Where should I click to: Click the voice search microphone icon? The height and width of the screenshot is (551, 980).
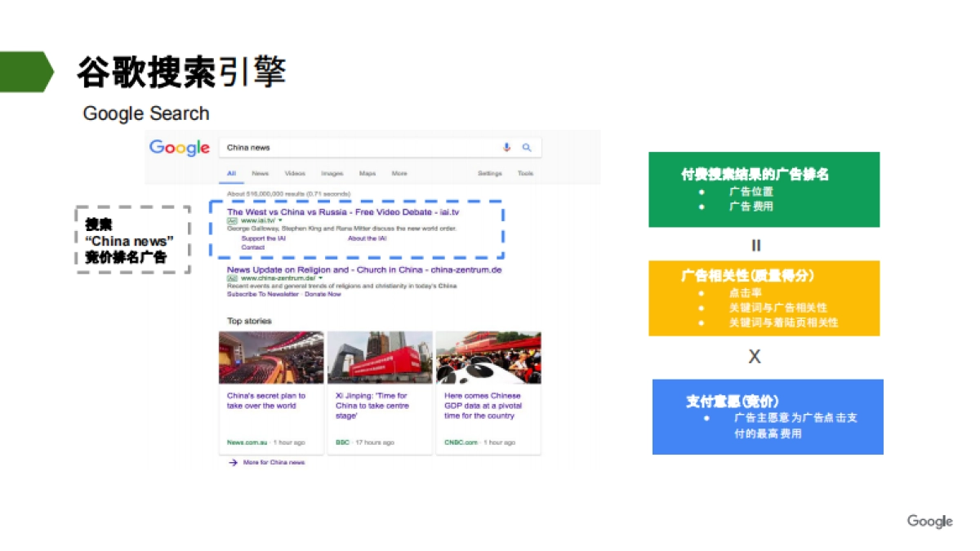[x=506, y=147]
